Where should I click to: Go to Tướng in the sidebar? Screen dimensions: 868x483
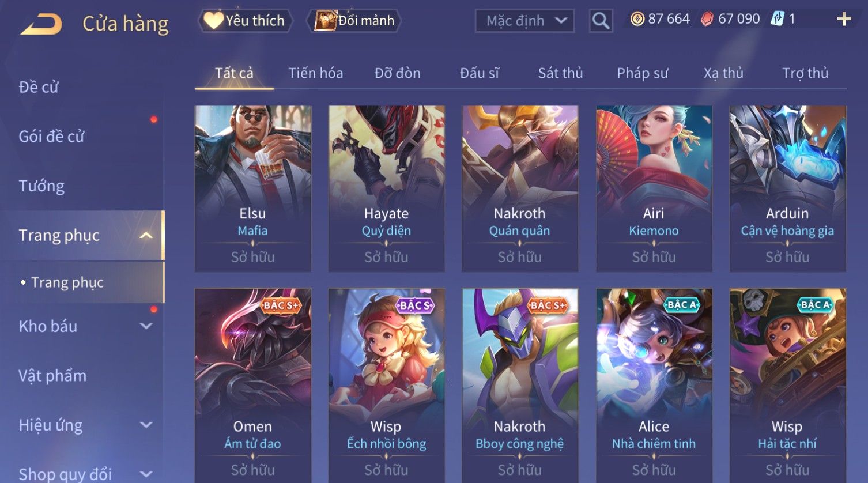coord(41,186)
